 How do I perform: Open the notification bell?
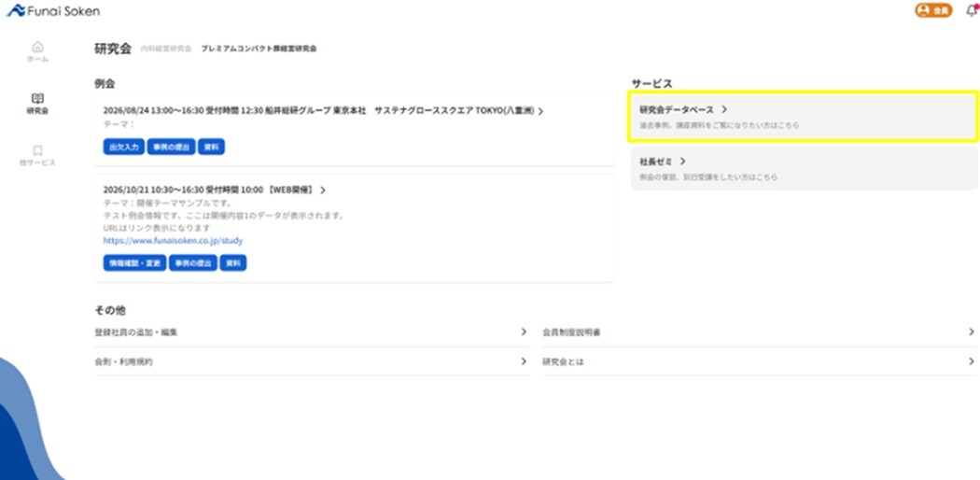[x=971, y=10]
